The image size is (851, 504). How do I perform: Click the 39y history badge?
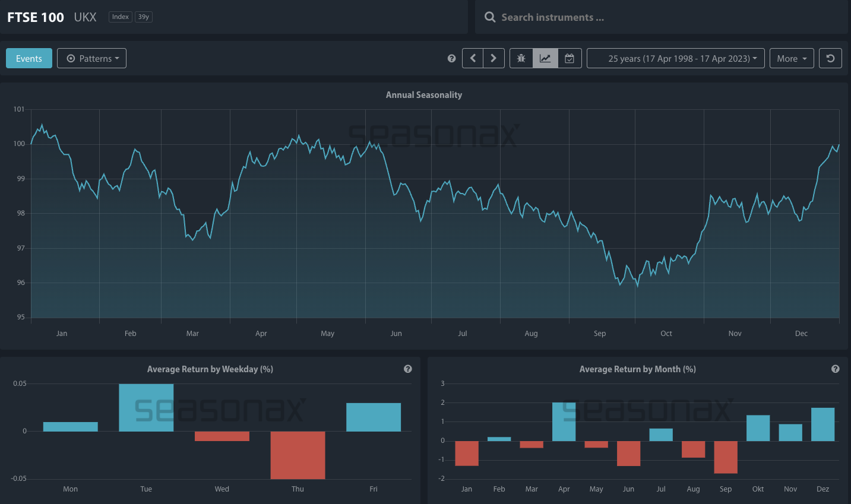tap(144, 17)
